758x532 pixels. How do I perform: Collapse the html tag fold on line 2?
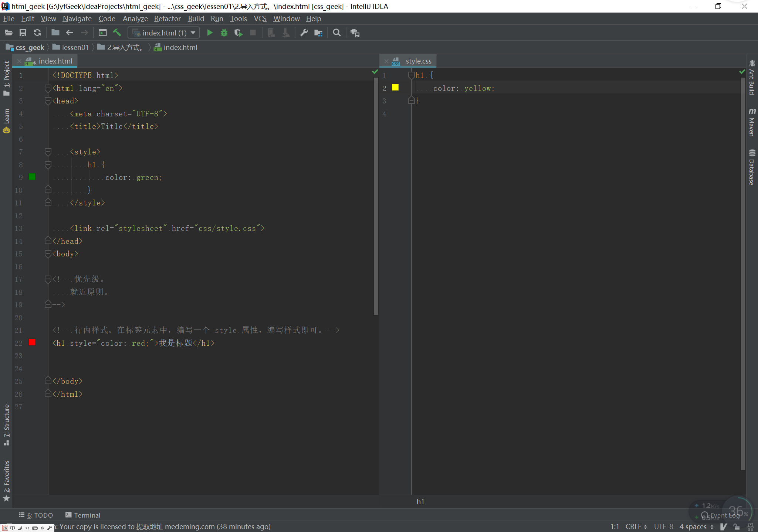(48, 88)
